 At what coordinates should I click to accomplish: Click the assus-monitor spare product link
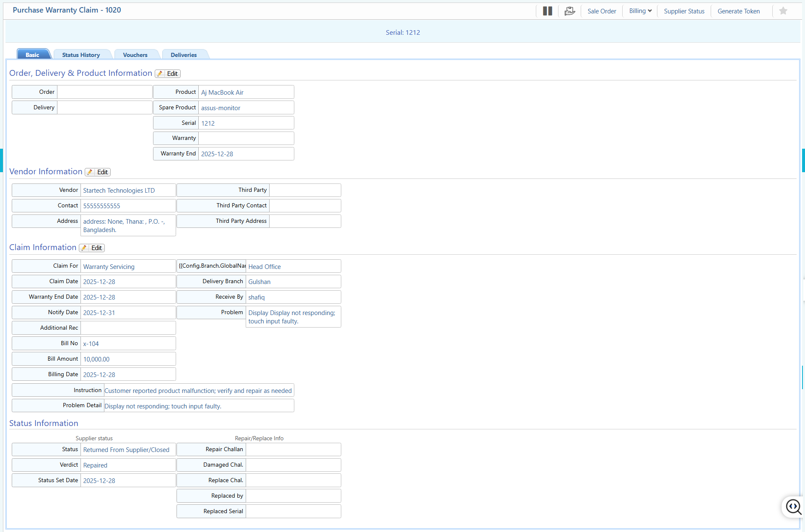tap(221, 108)
